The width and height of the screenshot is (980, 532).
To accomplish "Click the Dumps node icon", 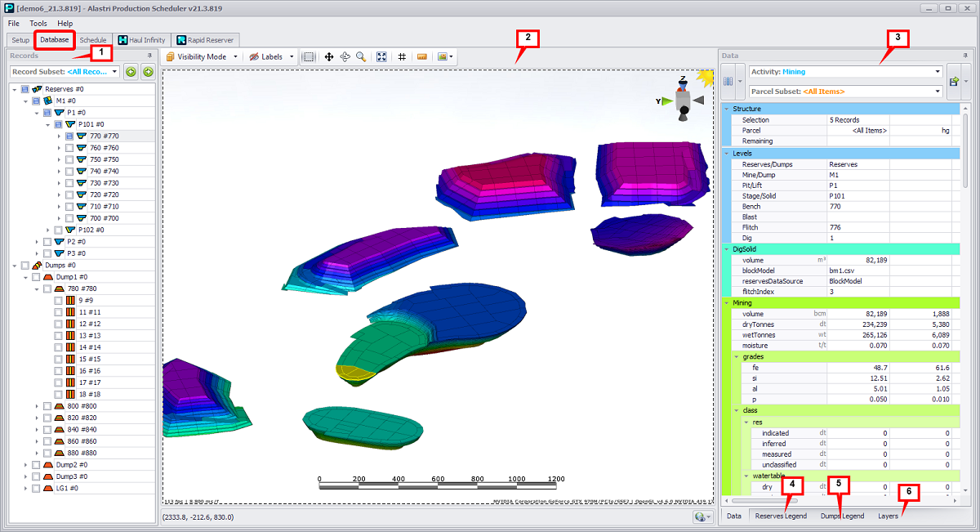I will coord(38,265).
